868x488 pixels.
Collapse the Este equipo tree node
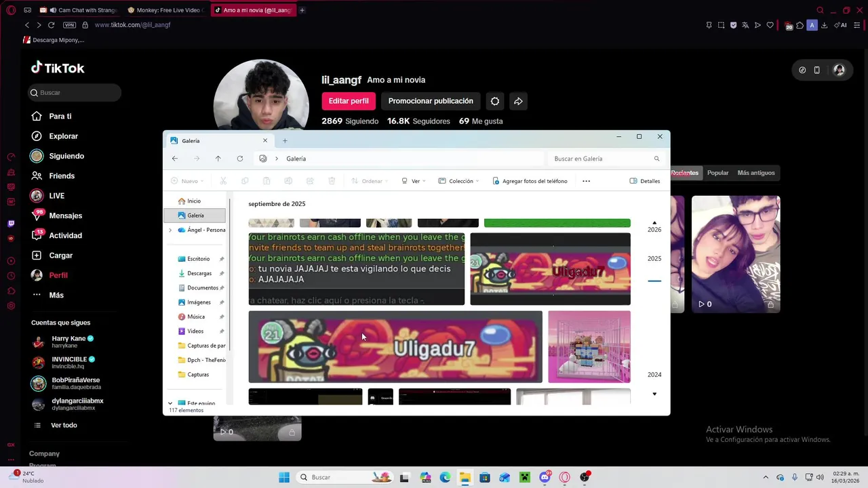pyautogui.click(x=170, y=403)
